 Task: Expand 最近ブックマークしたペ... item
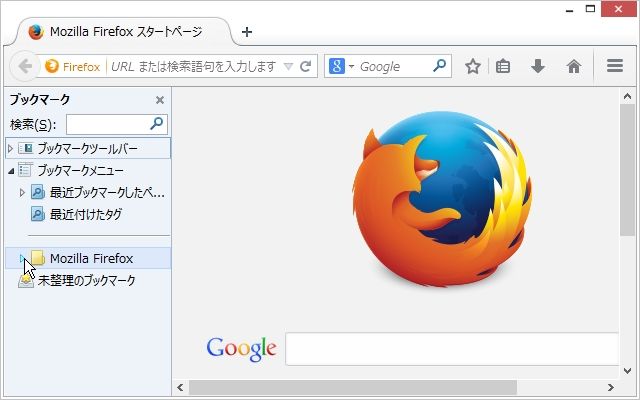tap(22, 192)
